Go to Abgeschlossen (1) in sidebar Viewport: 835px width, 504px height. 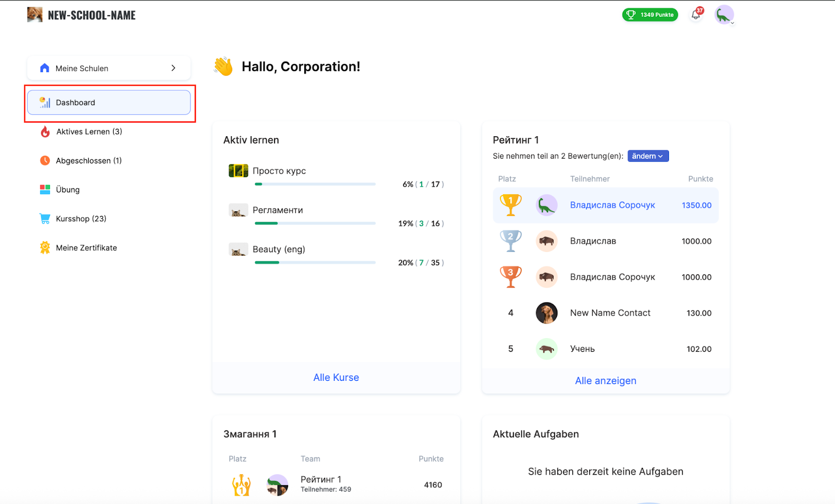[x=88, y=161]
